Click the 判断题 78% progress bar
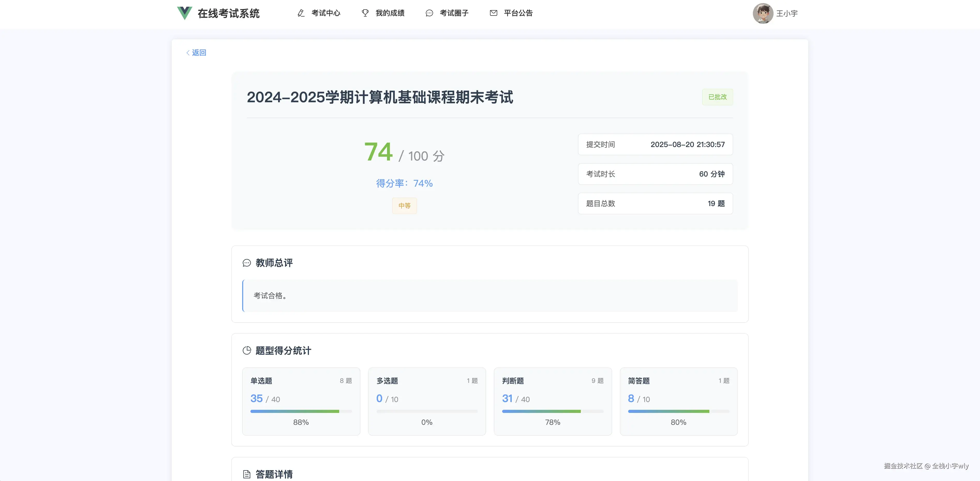Viewport: 980px width, 481px height. tap(552, 411)
